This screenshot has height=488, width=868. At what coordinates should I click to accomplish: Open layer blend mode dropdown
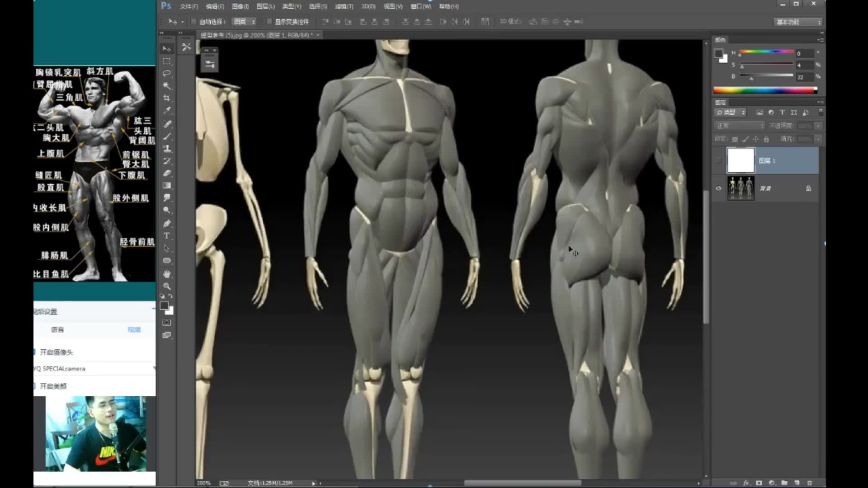pos(739,126)
